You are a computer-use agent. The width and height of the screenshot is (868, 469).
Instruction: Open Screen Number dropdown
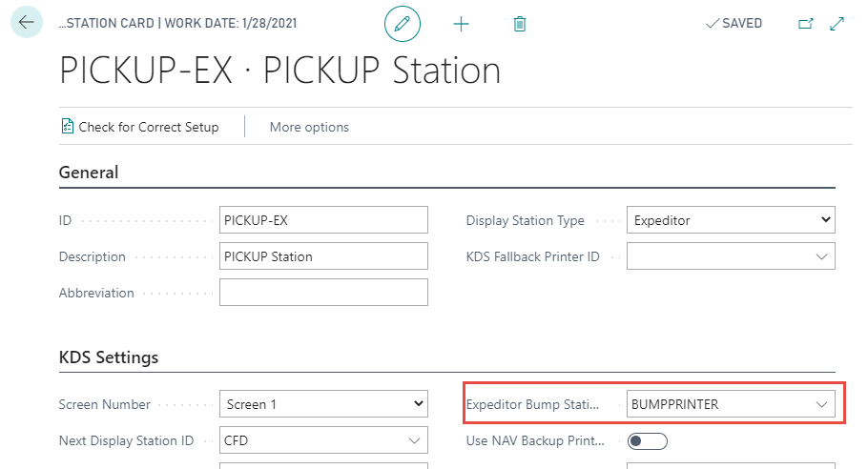click(418, 404)
